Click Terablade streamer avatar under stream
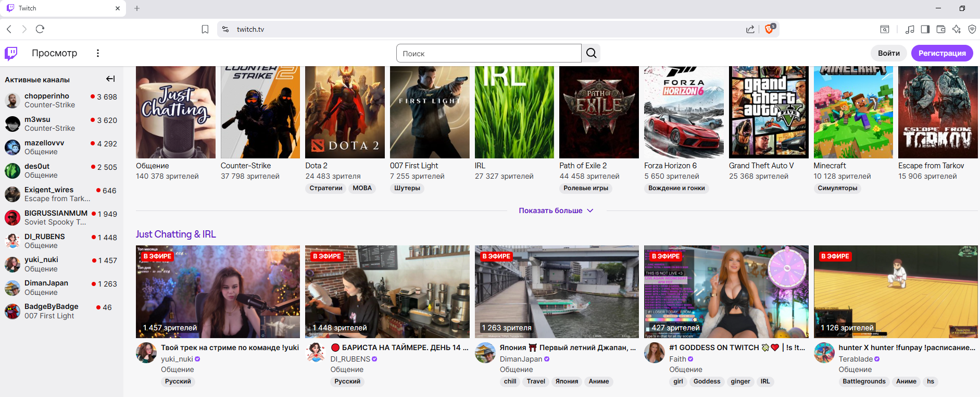This screenshot has width=980, height=397. point(824,353)
